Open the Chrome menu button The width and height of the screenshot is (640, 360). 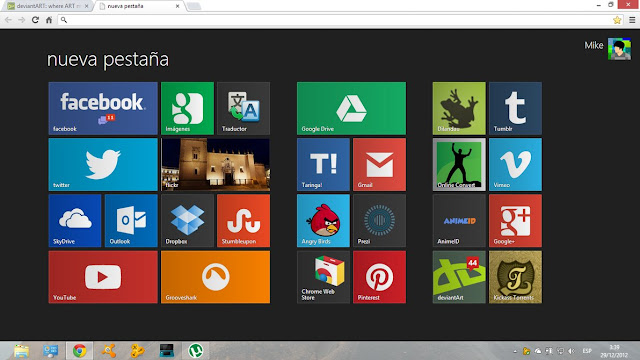click(x=632, y=20)
